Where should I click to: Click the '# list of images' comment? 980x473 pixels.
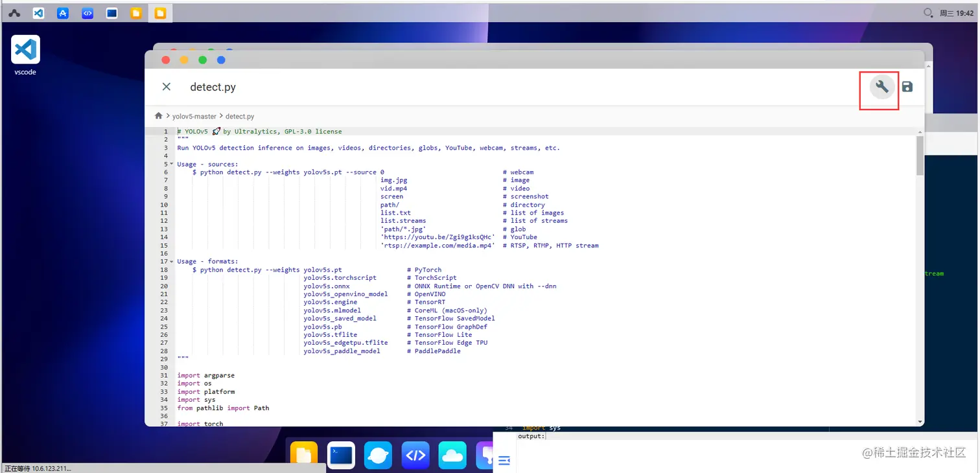coord(533,213)
